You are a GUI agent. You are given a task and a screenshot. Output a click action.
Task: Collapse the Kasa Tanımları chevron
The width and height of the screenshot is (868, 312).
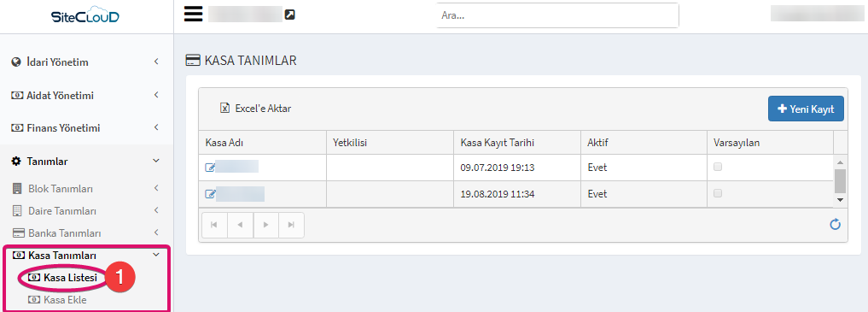click(x=156, y=255)
